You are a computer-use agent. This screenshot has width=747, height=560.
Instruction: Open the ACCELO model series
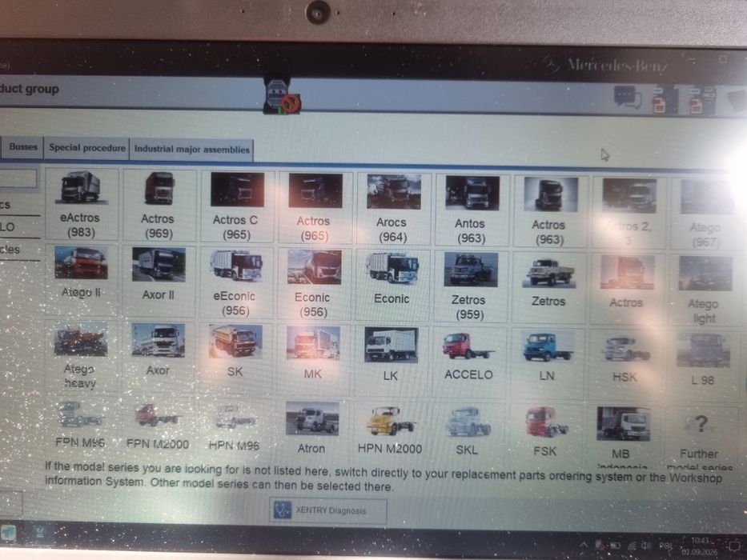469,361
